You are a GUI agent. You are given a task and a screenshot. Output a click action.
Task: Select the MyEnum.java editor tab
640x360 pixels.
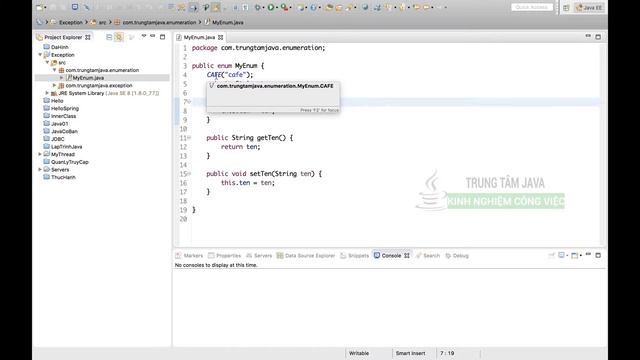(x=199, y=37)
